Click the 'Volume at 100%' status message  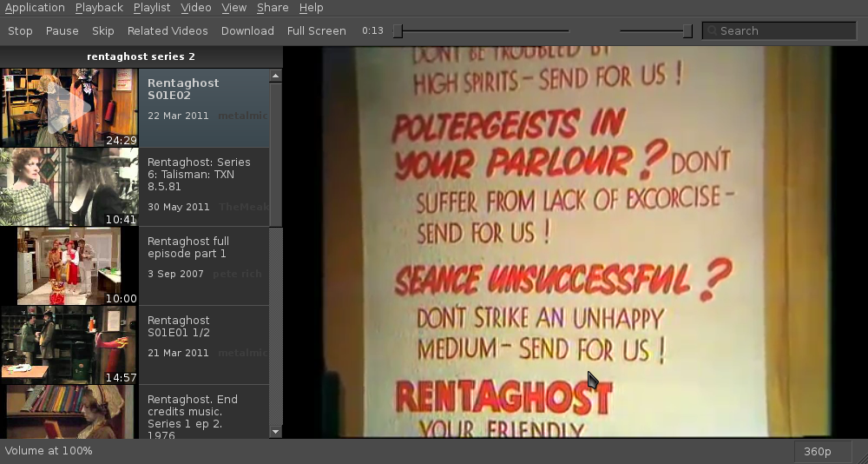tap(49, 451)
